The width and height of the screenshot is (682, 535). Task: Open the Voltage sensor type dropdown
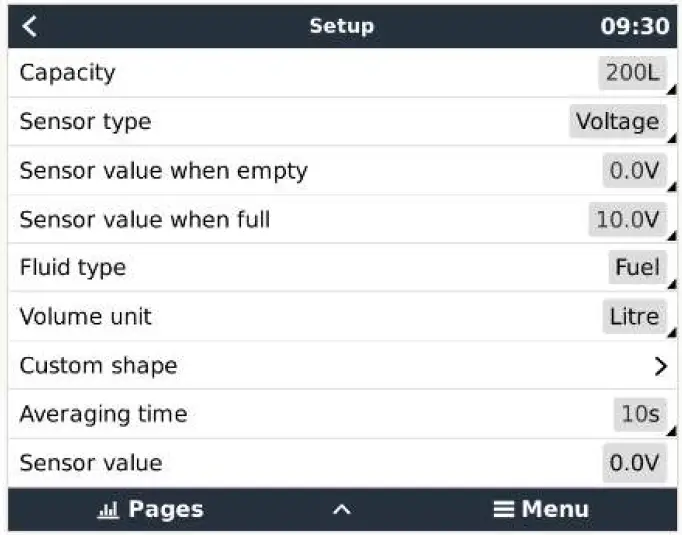click(617, 122)
